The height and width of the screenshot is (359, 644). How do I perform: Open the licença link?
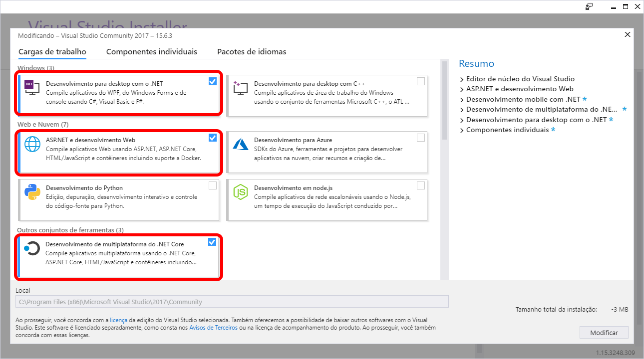pyautogui.click(x=119, y=320)
